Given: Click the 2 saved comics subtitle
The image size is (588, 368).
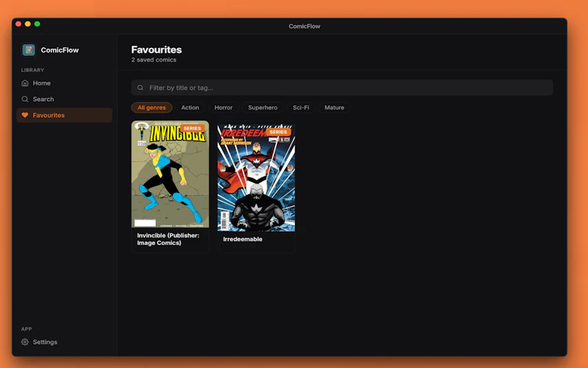Looking at the screenshot, I should click(x=154, y=60).
